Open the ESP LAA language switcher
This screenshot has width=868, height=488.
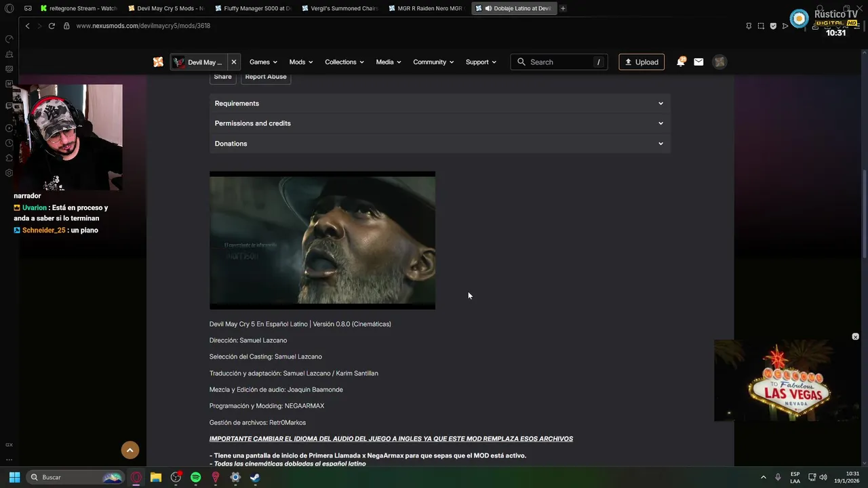tap(795, 477)
